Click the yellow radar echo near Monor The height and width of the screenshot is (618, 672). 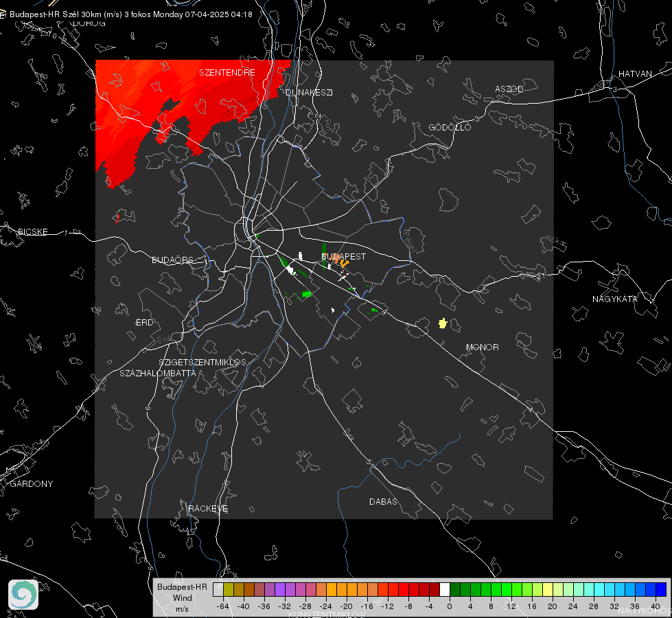coord(443,323)
